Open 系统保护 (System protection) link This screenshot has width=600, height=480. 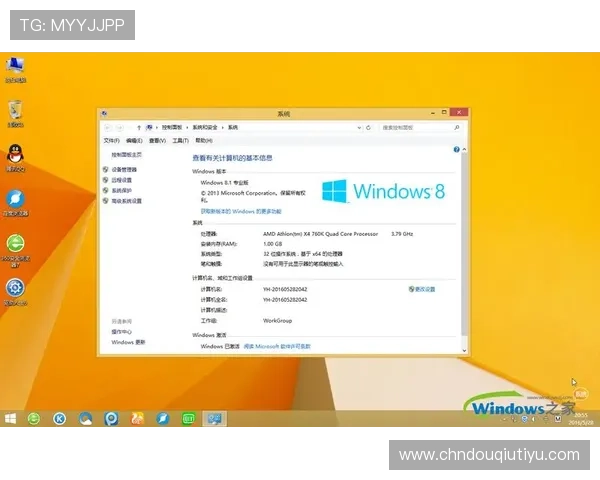click(x=122, y=190)
